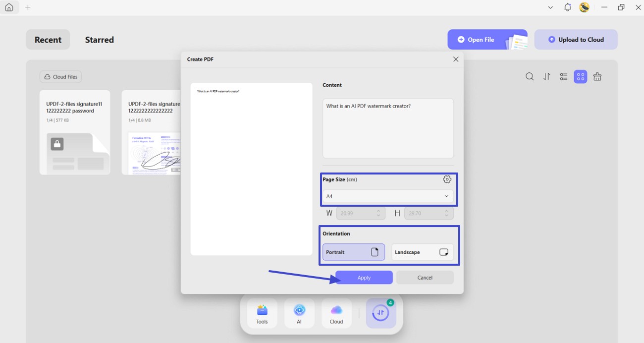Click the Upload to Cloud button

pos(576,40)
